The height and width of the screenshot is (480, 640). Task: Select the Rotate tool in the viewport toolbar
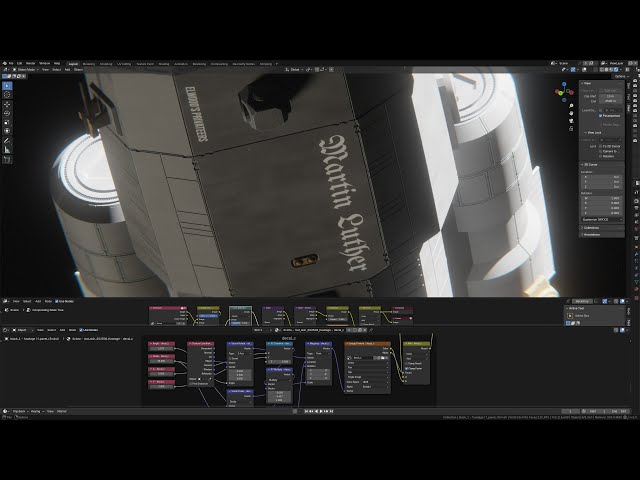(7, 113)
